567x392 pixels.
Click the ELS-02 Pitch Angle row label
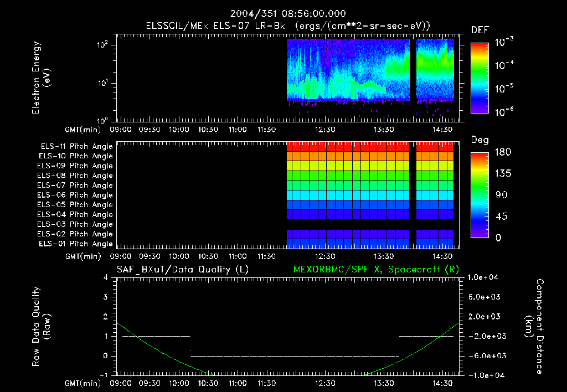pyautogui.click(x=75, y=234)
